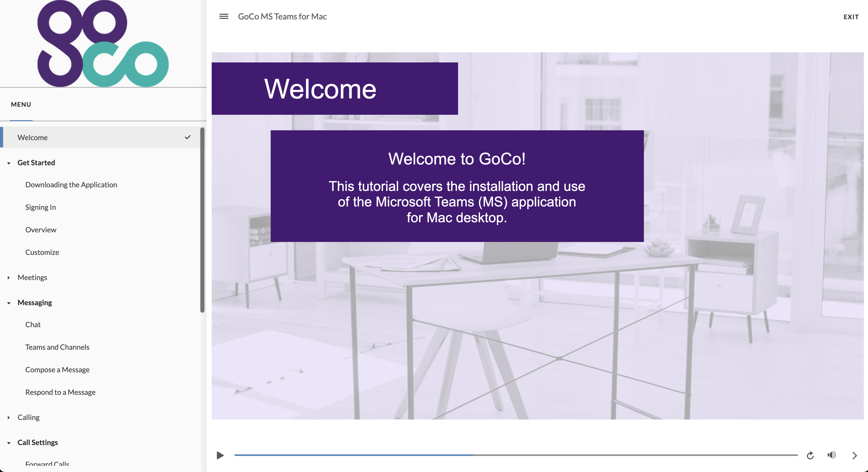Collapse the Call Settings section arrow
Image resolution: width=868 pixels, height=472 pixels.
coord(9,443)
